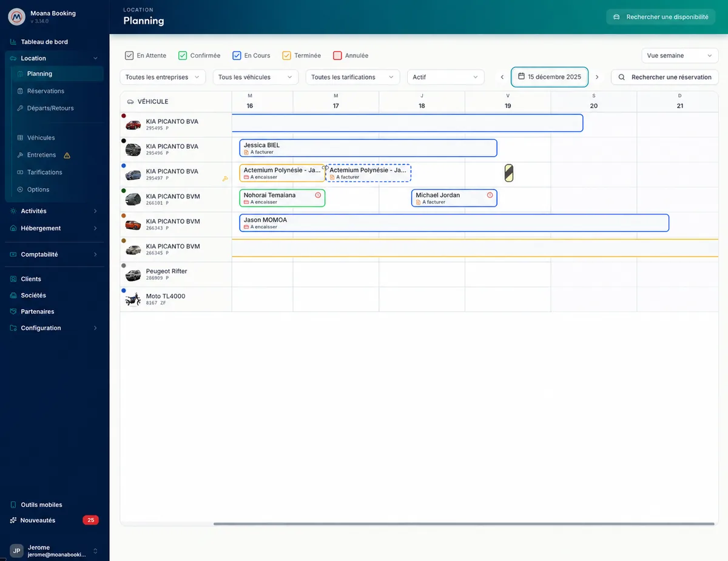Open Départs/Retours in the sidebar
728x561 pixels.
[50, 108]
